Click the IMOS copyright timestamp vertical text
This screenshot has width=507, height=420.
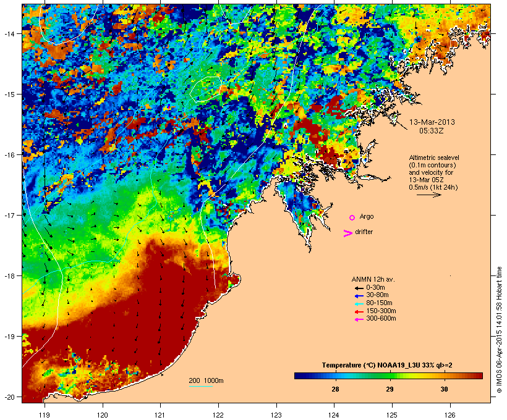(499, 330)
